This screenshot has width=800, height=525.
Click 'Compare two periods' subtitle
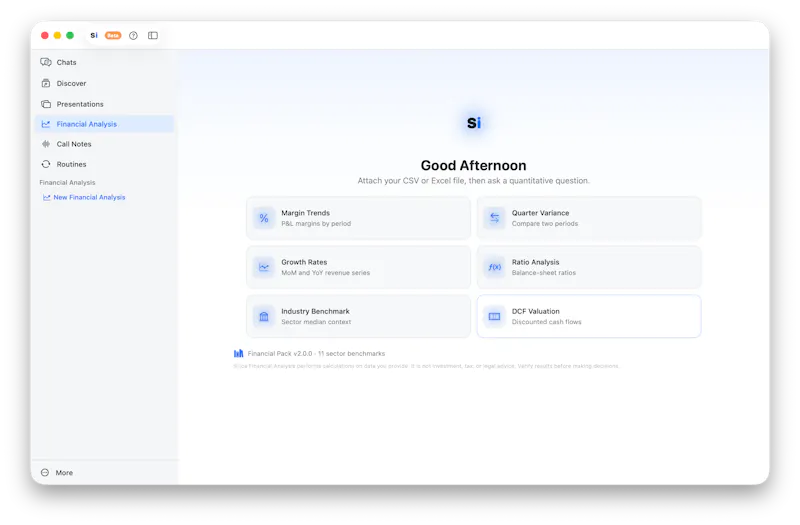[545, 223]
